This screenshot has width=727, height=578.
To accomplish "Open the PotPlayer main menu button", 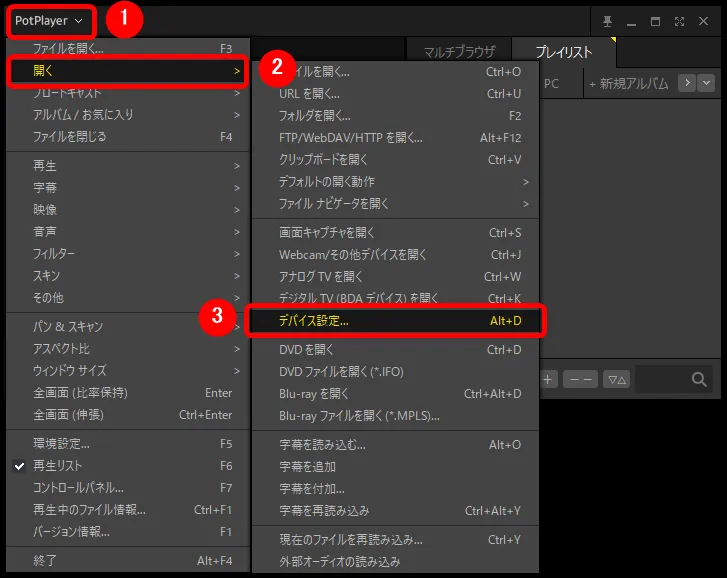I will [49, 21].
